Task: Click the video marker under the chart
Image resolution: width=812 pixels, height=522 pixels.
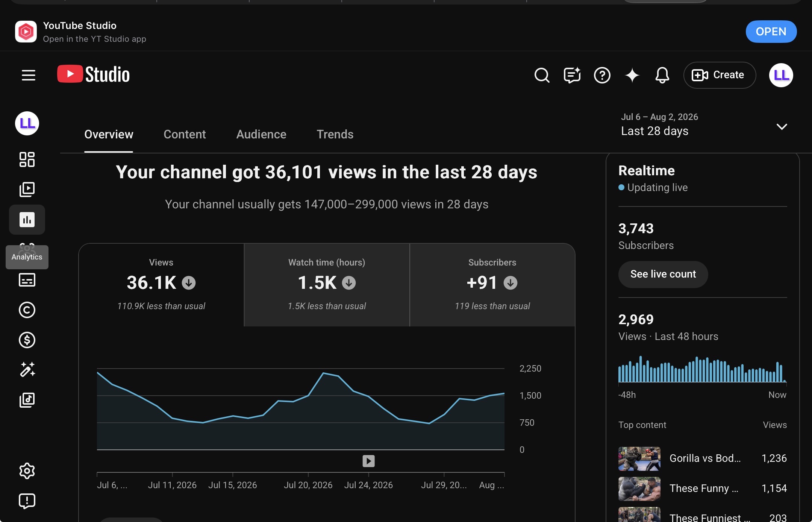Action: (x=368, y=461)
